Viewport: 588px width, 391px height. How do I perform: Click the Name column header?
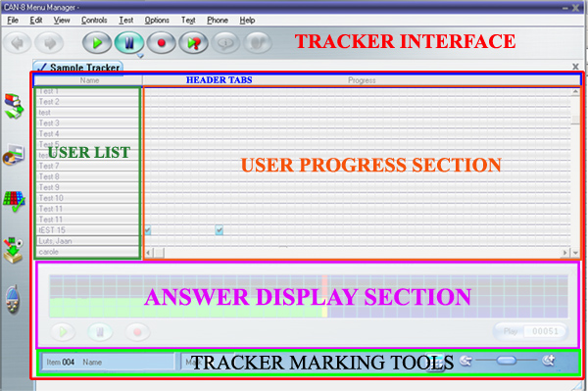click(x=89, y=80)
